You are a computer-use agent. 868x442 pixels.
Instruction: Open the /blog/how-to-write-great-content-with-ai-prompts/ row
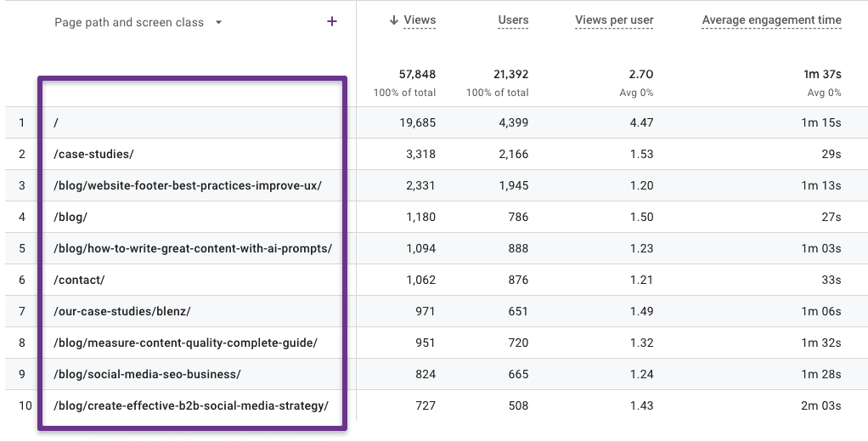(x=192, y=248)
